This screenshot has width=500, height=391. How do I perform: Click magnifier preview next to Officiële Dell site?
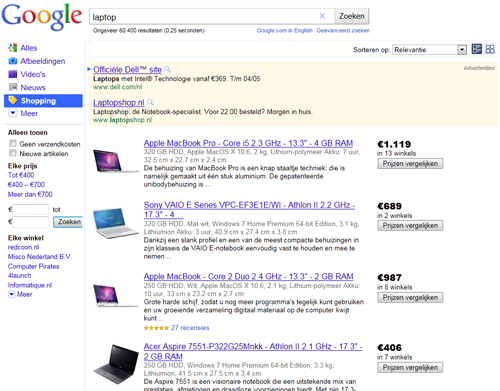(x=168, y=69)
